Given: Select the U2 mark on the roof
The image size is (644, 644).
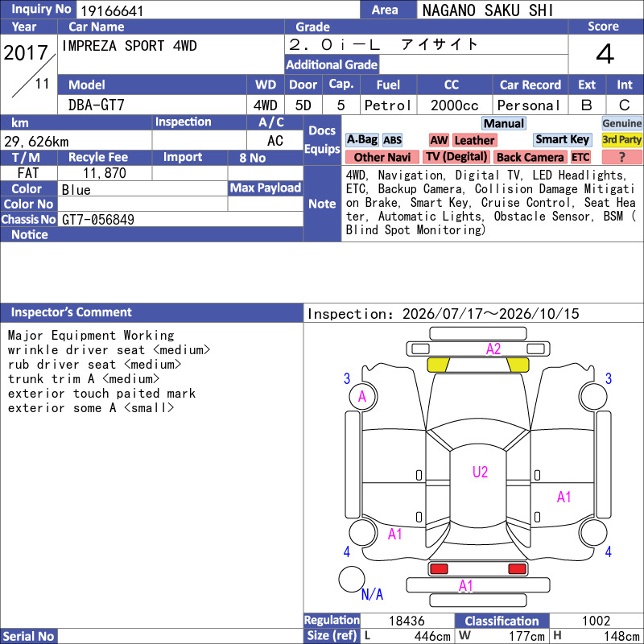Looking at the screenshot, I should point(480,472).
